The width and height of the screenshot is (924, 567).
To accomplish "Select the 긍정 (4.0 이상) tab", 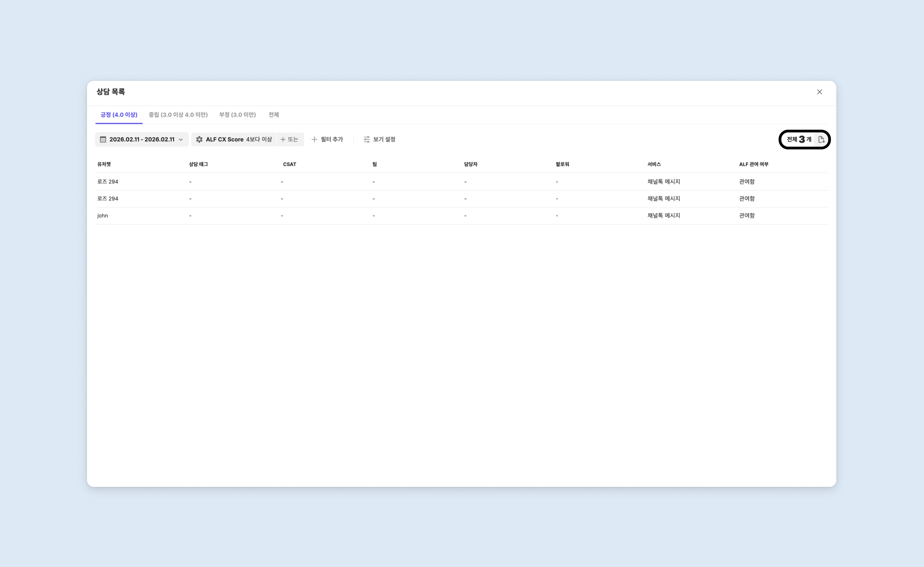I will point(119,115).
